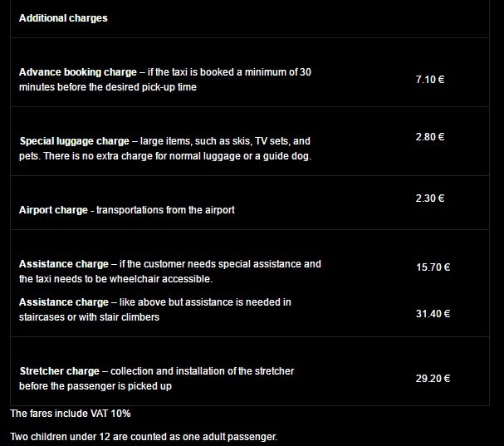This screenshot has width=504, height=446.
Task: Click the stair climbers description line
Action: [89, 317]
